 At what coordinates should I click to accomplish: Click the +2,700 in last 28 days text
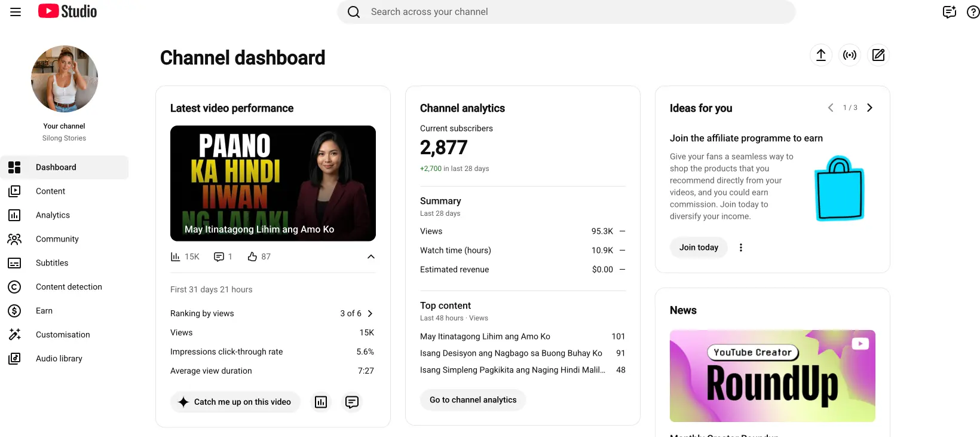tap(455, 169)
